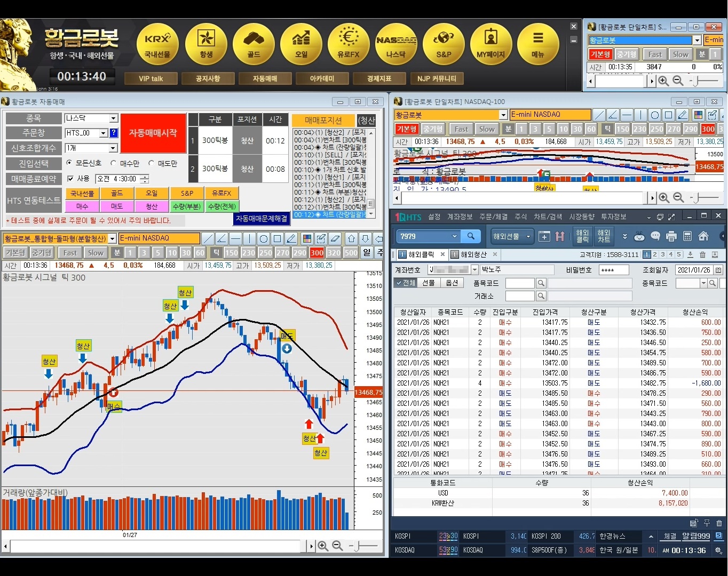Open the 계좌정보 menu in 1Q HTS
Image resolution: width=728 pixels, height=576 pixels.
click(x=460, y=217)
